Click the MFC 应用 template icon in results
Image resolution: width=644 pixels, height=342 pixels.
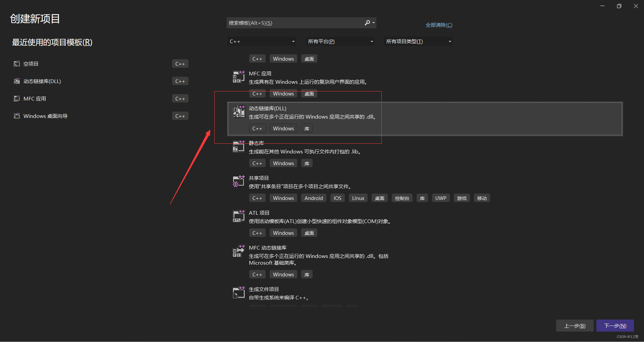click(239, 77)
